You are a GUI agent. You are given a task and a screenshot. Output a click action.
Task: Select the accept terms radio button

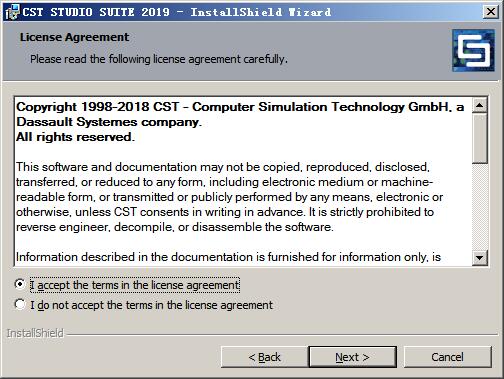click(x=20, y=284)
